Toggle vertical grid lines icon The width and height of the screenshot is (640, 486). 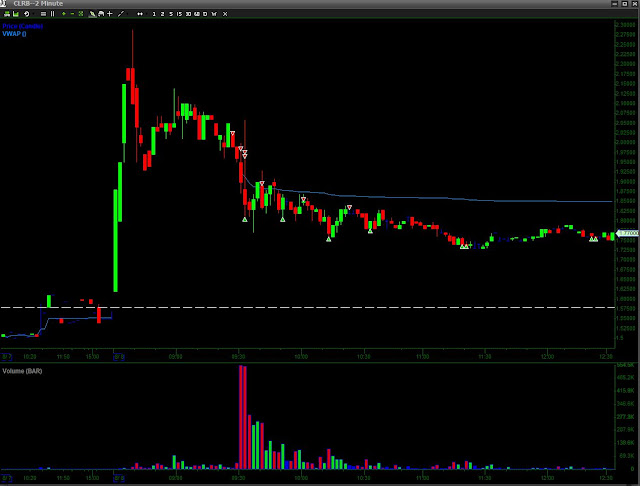tap(52, 14)
